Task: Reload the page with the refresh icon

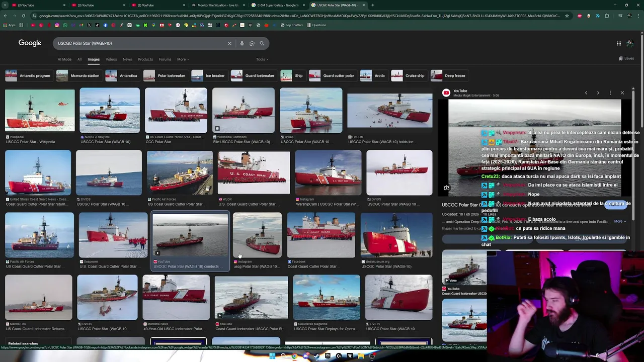Action: (x=23, y=16)
